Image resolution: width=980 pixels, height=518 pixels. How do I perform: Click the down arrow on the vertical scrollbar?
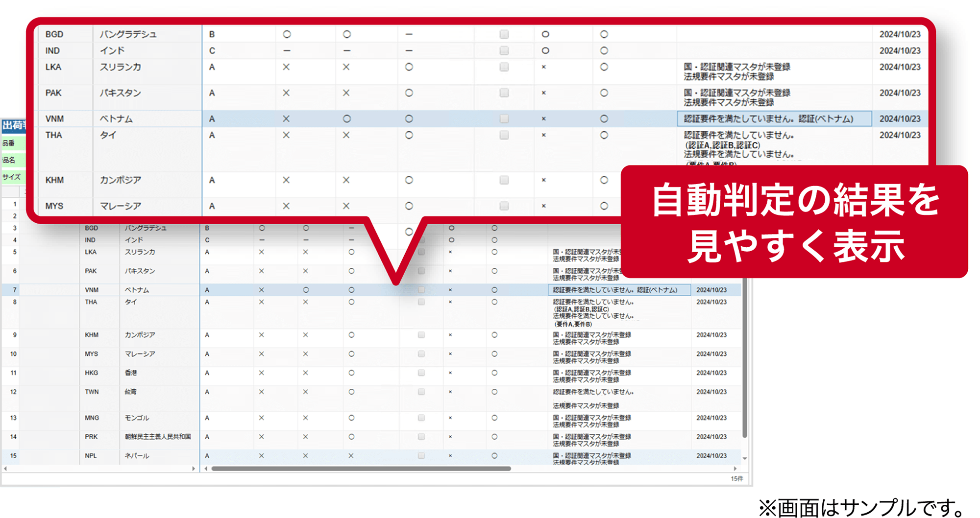point(745,458)
